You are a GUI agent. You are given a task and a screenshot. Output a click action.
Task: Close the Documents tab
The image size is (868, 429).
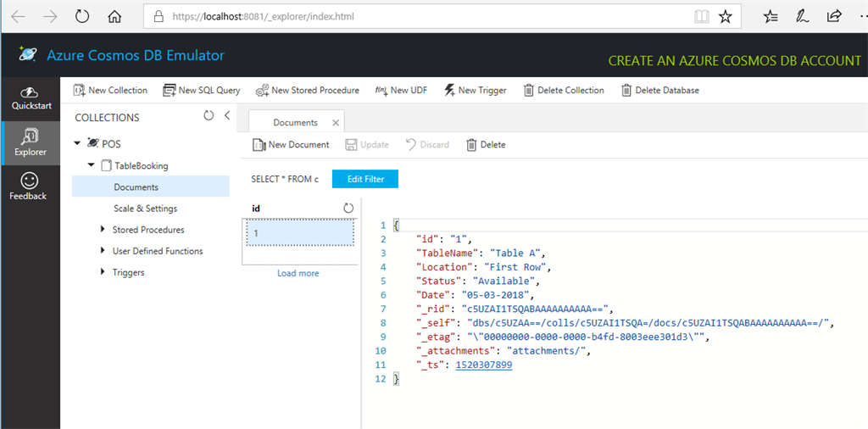coord(336,123)
